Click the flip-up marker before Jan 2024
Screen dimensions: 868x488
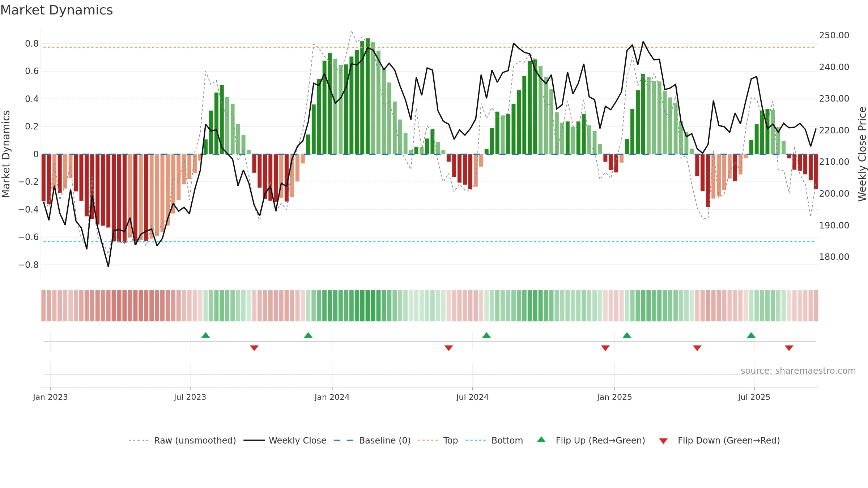(x=308, y=335)
